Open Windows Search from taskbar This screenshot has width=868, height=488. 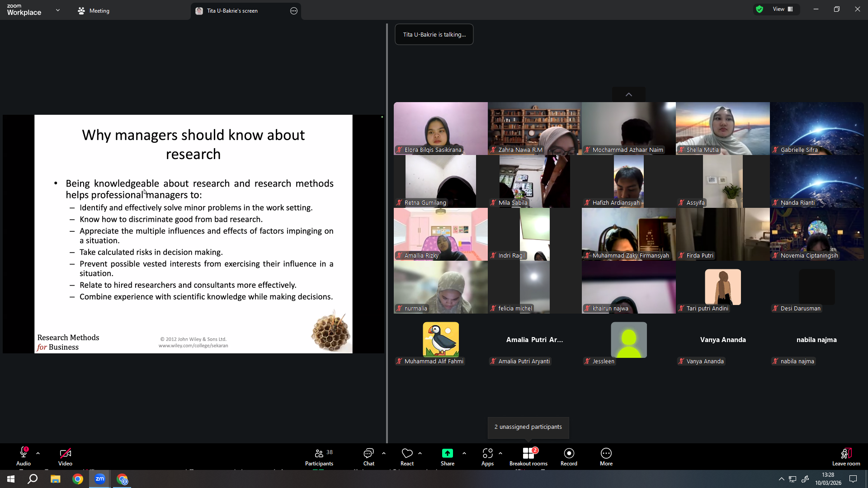click(x=33, y=479)
